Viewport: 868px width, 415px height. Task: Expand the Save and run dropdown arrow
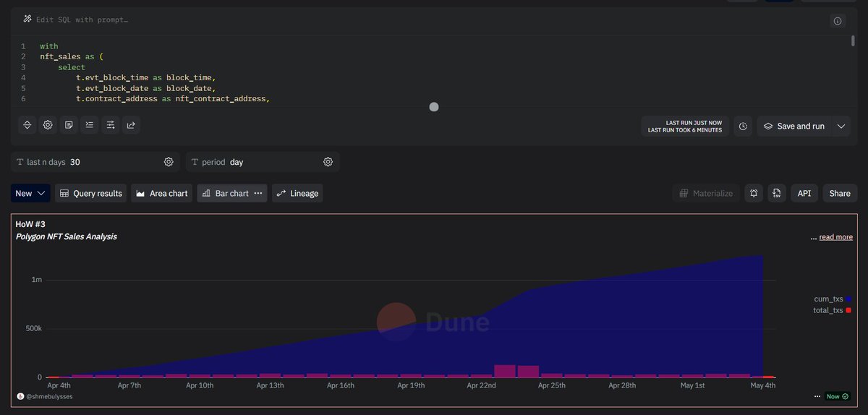[841, 126]
